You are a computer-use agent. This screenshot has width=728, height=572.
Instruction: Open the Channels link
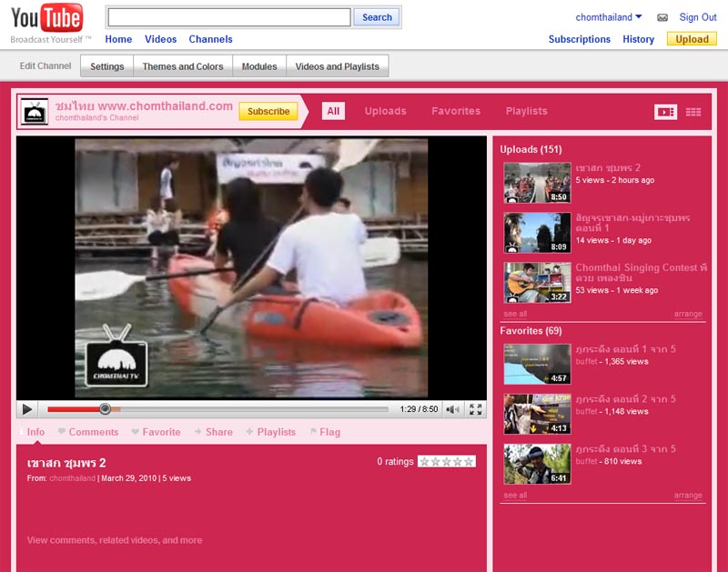[210, 39]
